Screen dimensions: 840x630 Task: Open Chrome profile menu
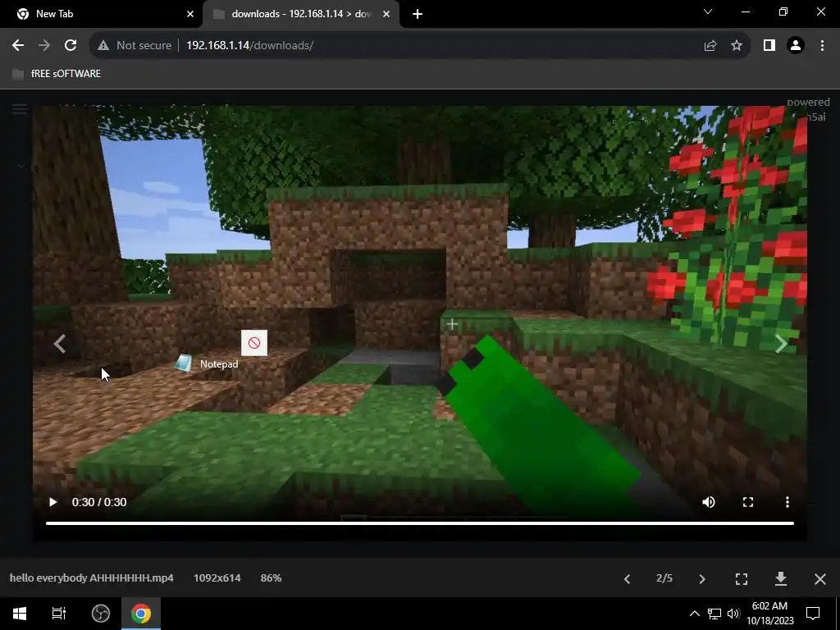coord(796,46)
